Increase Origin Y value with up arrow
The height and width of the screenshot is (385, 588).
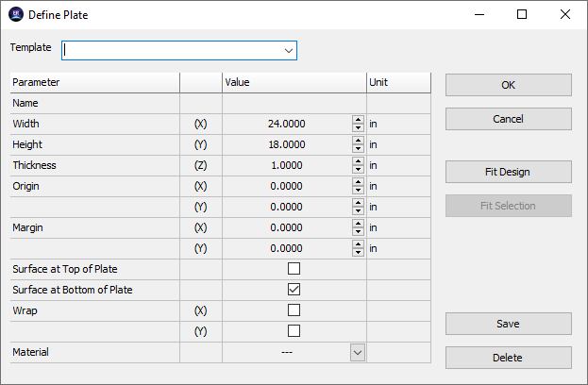tap(358, 203)
